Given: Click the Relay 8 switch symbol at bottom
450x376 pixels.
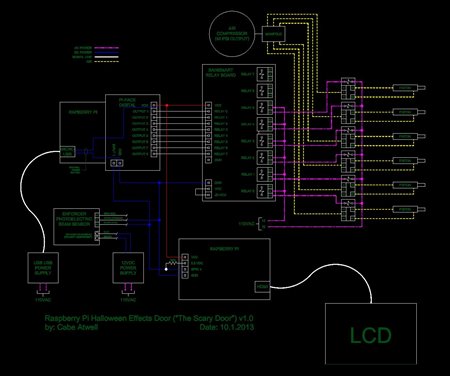Looking at the screenshot, I should [265, 191].
